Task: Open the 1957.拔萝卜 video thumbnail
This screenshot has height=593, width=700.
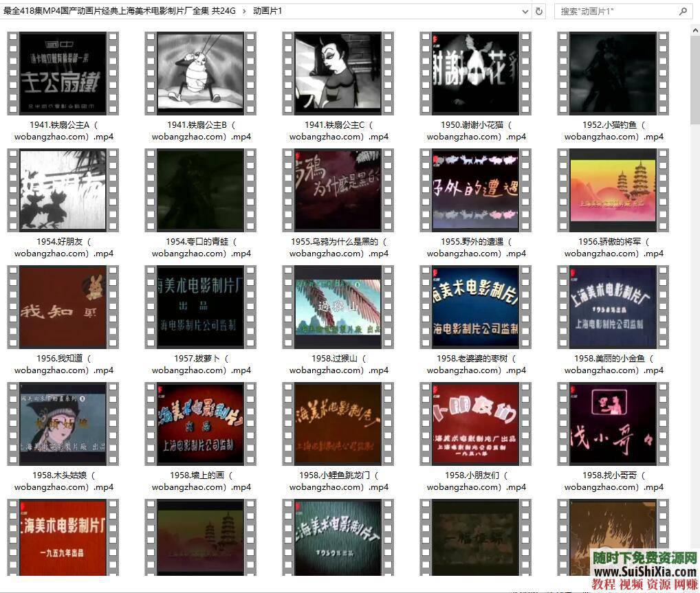Action: (x=200, y=306)
